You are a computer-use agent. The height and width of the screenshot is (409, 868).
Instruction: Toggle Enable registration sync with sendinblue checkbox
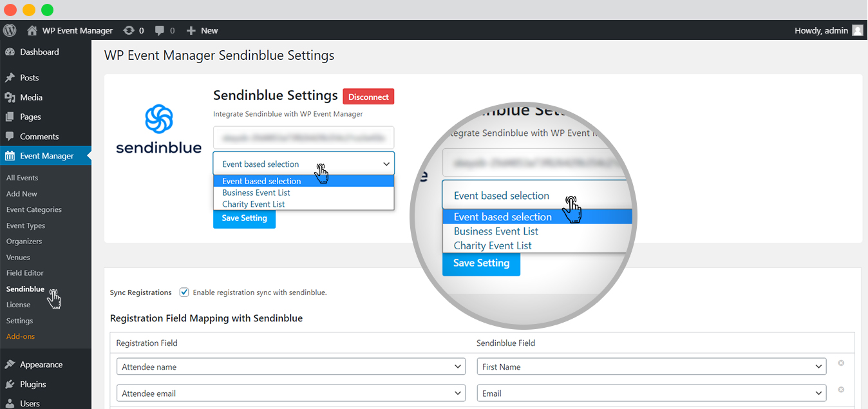[x=184, y=292]
